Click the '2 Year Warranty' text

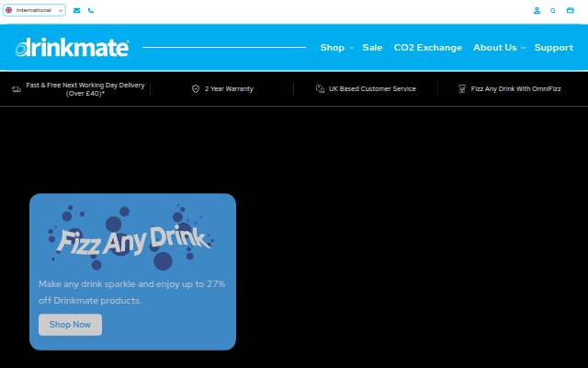229,89
